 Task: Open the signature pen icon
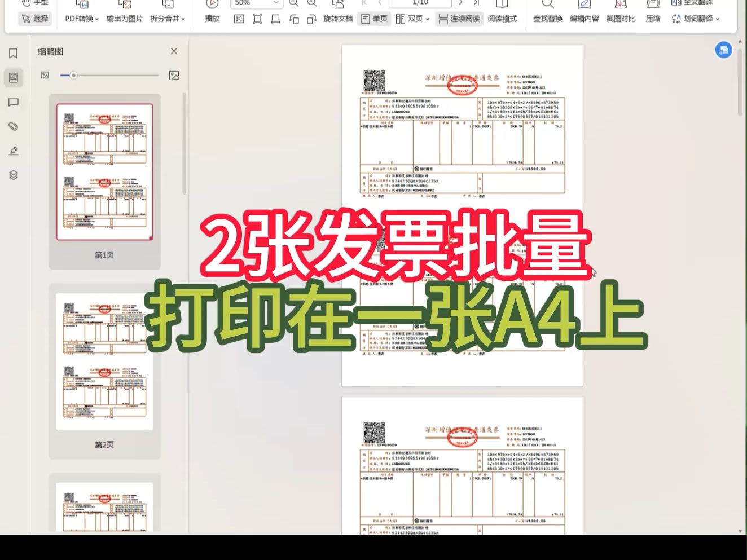[x=14, y=151]
